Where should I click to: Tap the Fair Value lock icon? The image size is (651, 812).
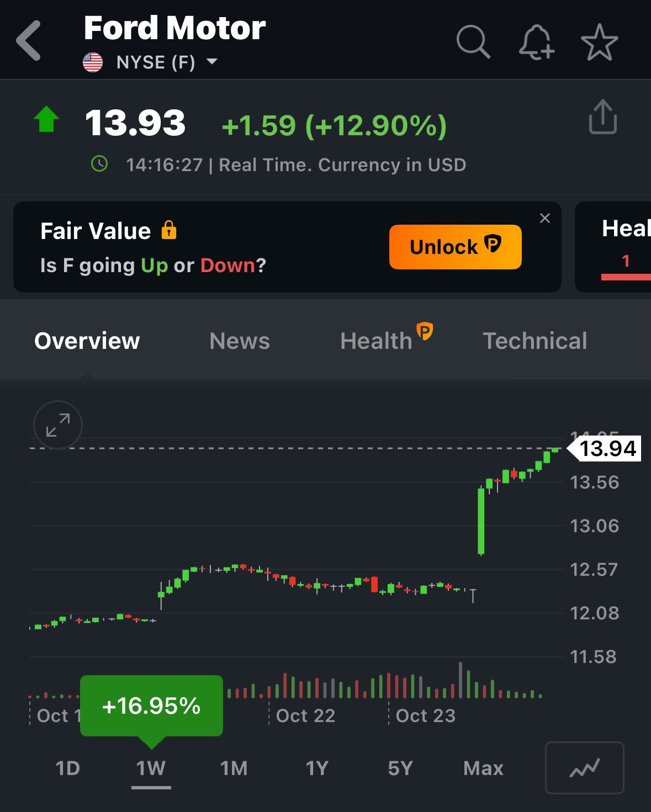pos(169,230)
